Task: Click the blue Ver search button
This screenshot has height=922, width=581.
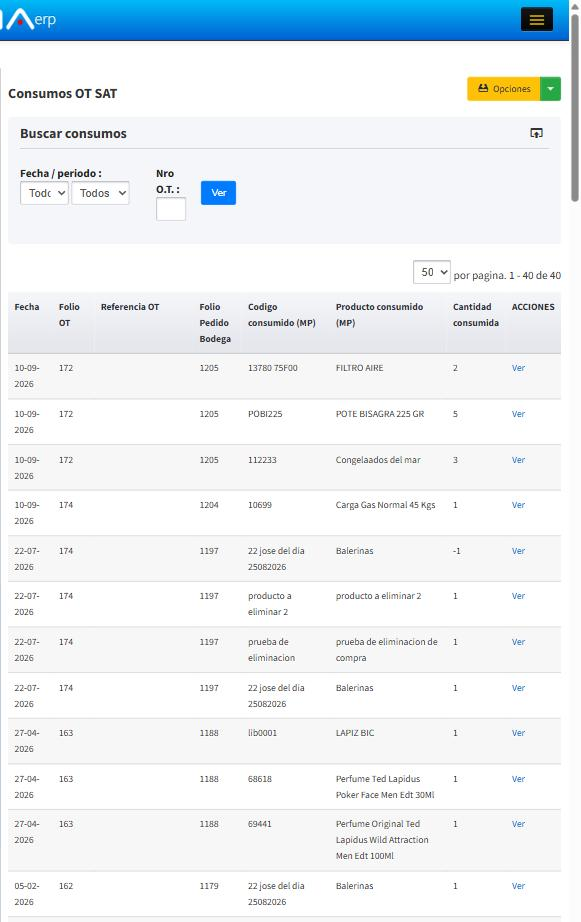Action: pyautogui.click(x=218, y=193)
